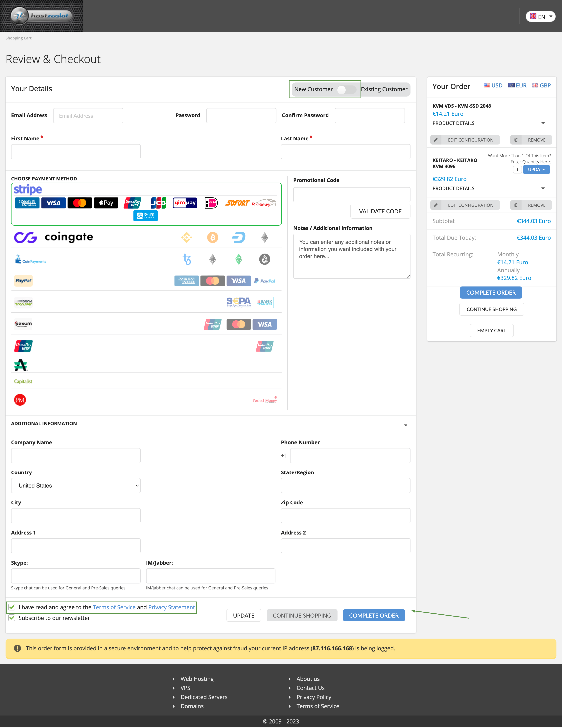
Task: Click the Tezos coin icon
Action: point(187,259)
